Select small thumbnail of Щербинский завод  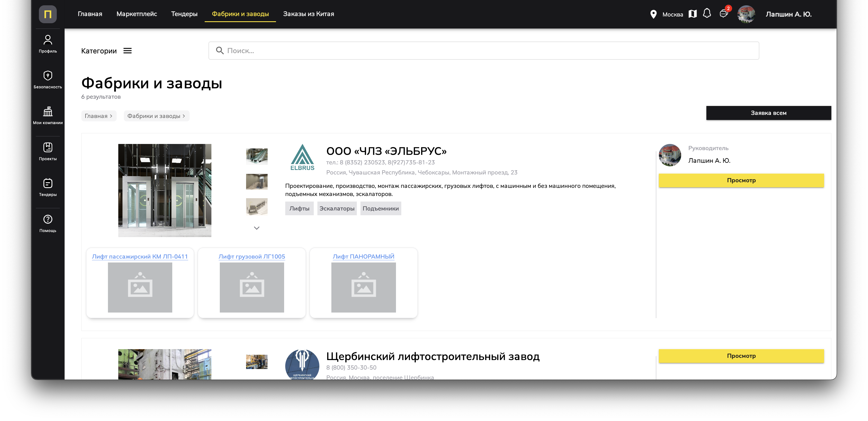click(x=257, y=362)
